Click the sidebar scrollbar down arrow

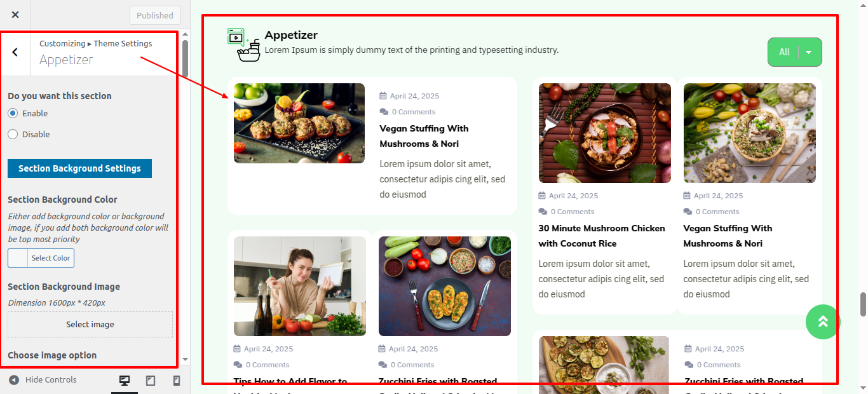(185, 360)
